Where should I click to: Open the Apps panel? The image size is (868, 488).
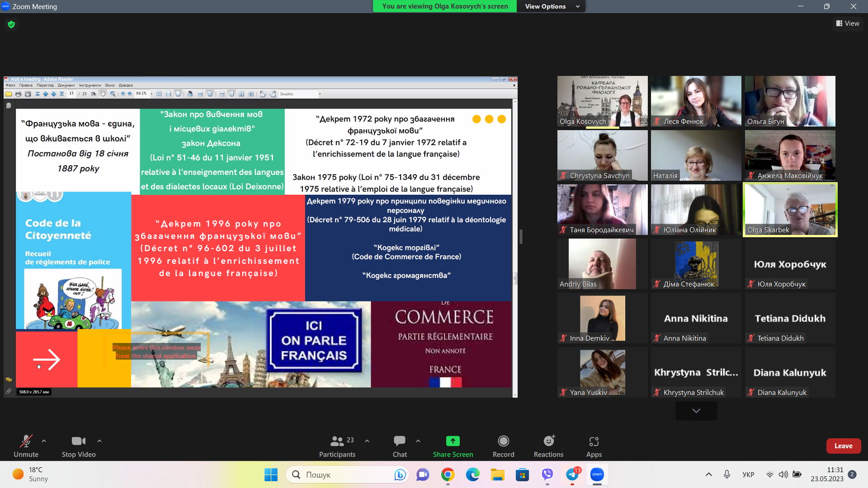click(x=594, y=441)
